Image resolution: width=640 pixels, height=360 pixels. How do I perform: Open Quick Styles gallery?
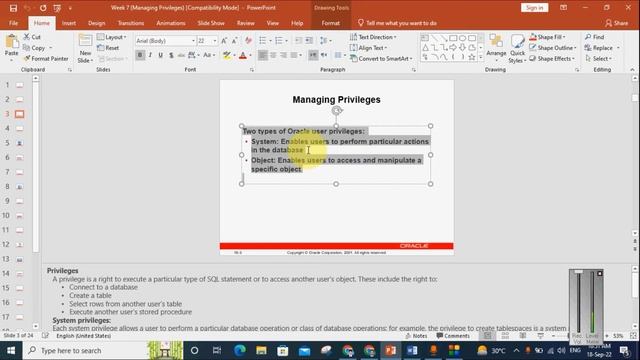517,48
